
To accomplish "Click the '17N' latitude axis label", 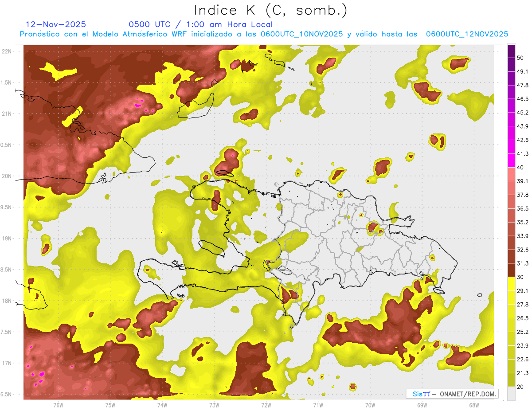I will [x=8, y=364].
